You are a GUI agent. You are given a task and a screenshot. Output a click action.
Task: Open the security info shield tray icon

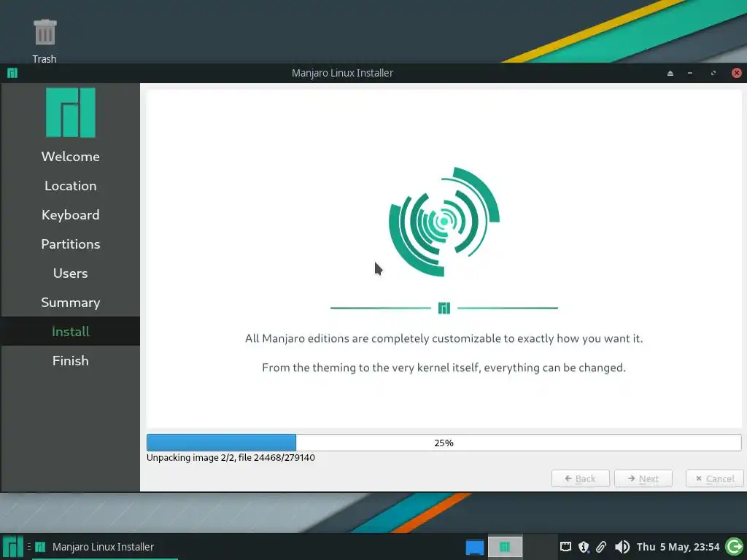click(x=584, y=547)
